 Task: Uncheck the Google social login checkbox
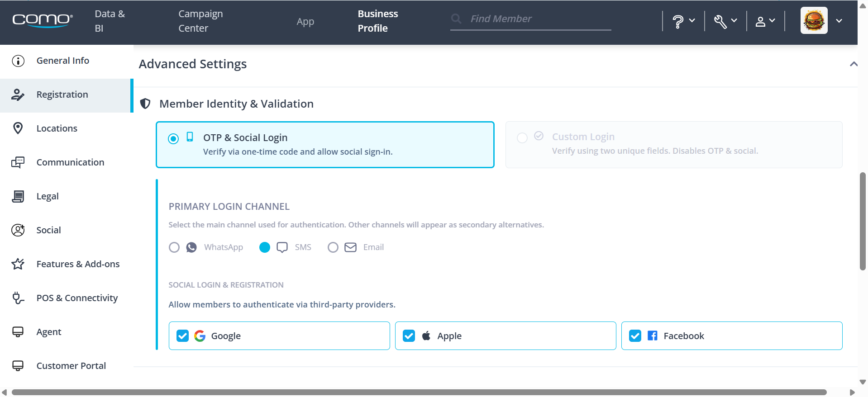(x=183, y=336)
